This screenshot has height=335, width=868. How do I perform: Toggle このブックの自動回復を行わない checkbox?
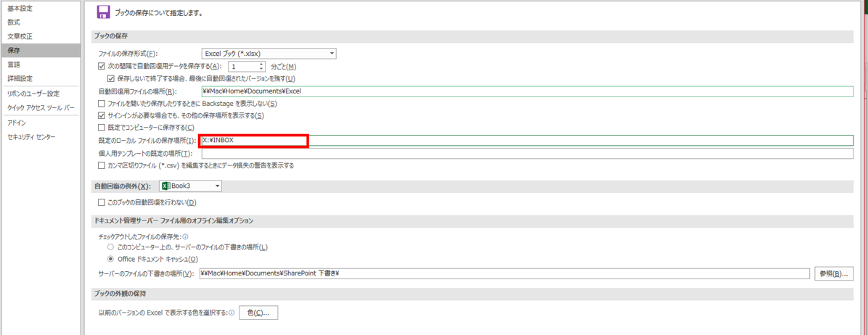(x=102, y=202)
